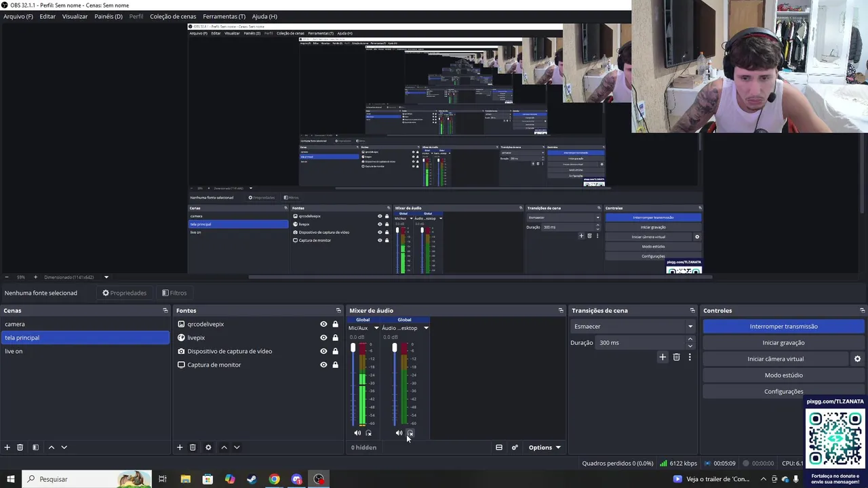Undock the Transições de cena panel
Image resolution: width=868 pixels, height=488 pixels.
point(692,310)
